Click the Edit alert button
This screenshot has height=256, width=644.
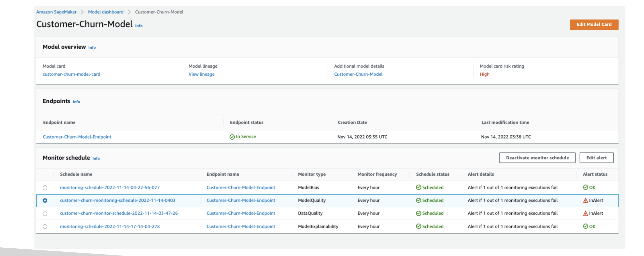[x=596, y=158]
